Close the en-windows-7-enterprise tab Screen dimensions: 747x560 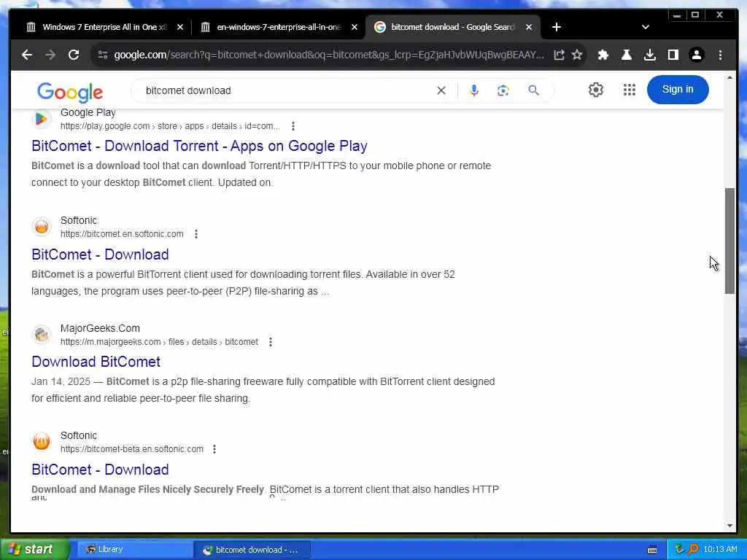click(355, 27)
